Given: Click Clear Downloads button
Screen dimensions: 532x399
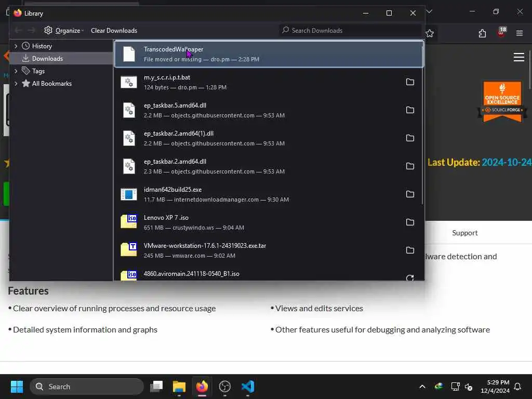Looking at the screenshot, I should point(114,31).
